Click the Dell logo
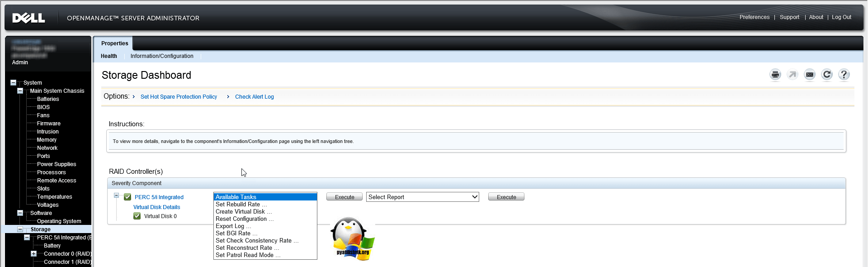The height and width of the screenshot is (267, 868). 28,18
